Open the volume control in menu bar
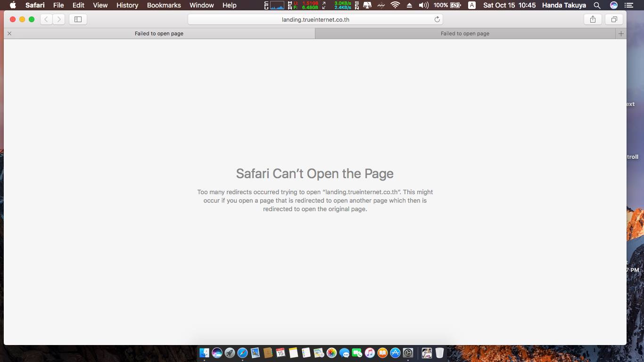This screenshot has height=362, width=644. click(x=424, y=5)
